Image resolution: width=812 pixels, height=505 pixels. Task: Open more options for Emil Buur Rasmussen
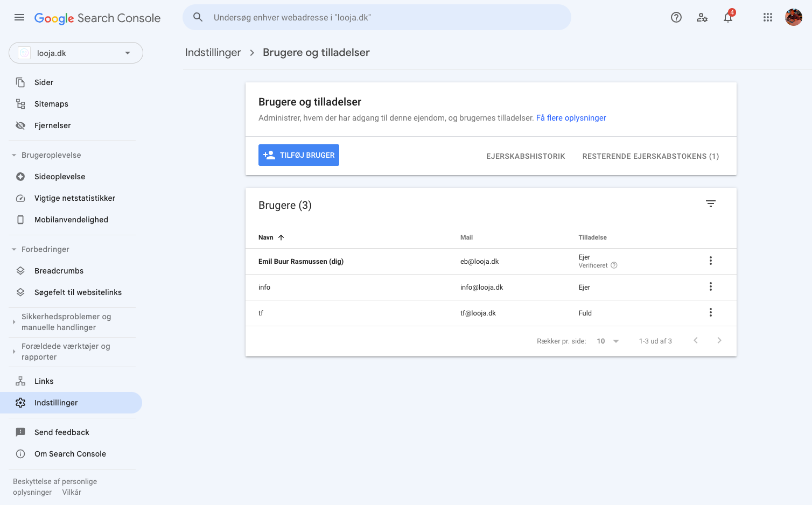[x=711, y=261]
